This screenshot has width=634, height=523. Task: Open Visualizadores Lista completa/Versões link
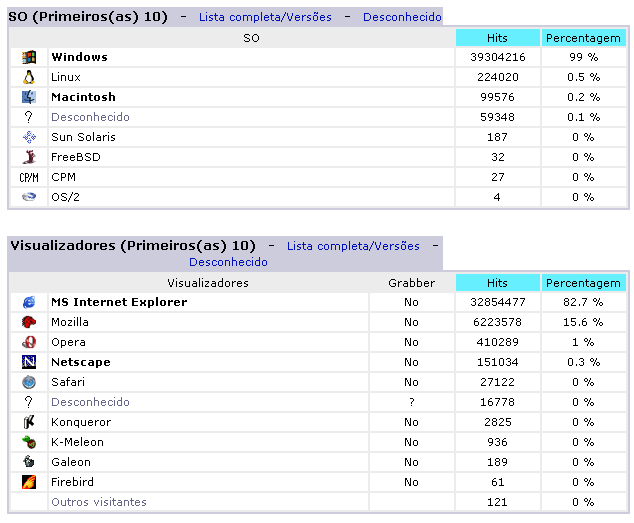tap(353, 245)
